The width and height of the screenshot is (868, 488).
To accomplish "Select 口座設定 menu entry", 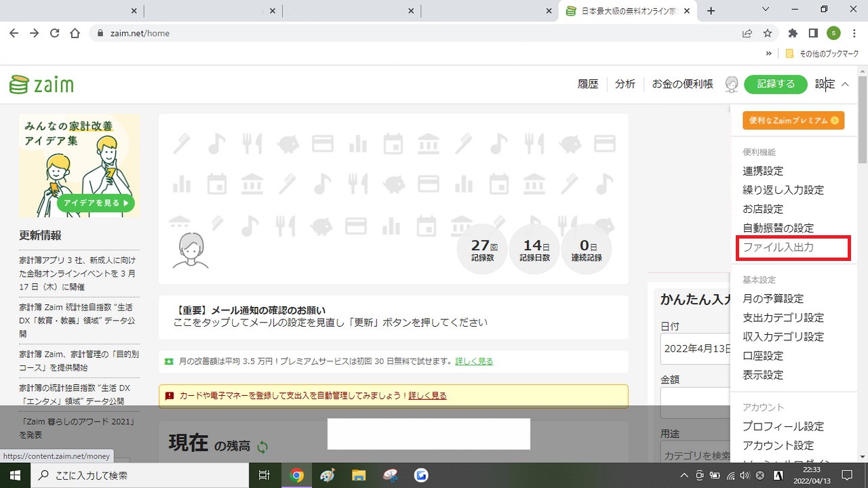I will tap(763, 356).
